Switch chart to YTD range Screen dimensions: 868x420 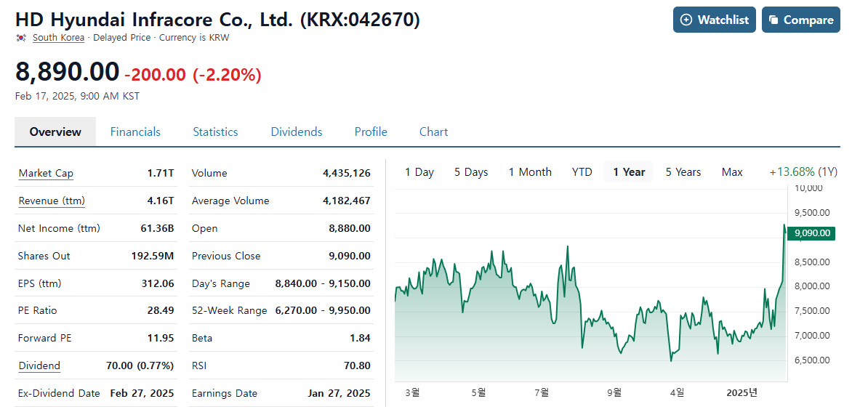pyautogui.click(x=582, y=172)
